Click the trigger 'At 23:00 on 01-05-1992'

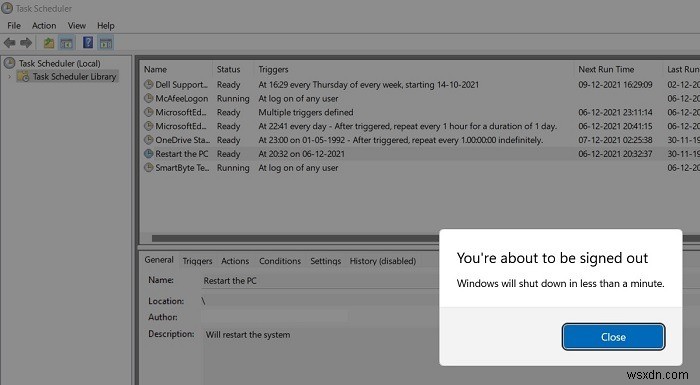[x=401, y=140]
